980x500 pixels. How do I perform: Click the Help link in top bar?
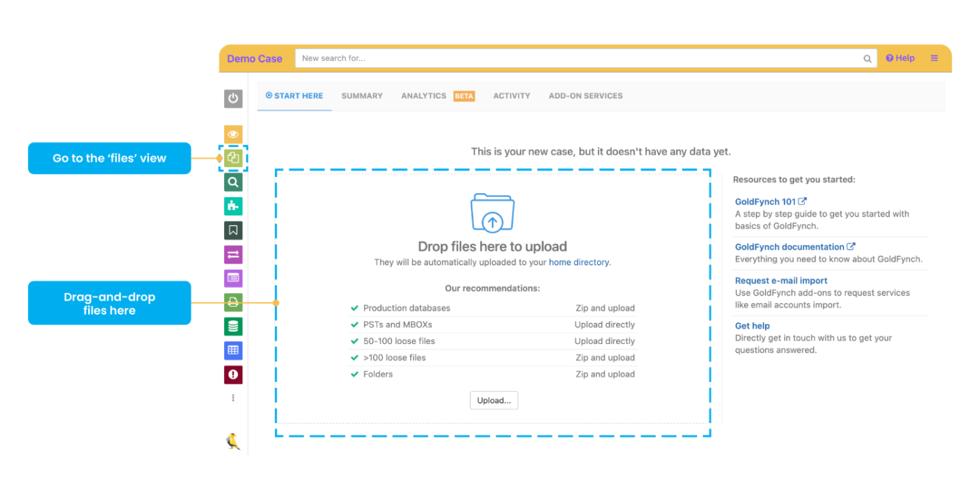click(x=900, y=59)
